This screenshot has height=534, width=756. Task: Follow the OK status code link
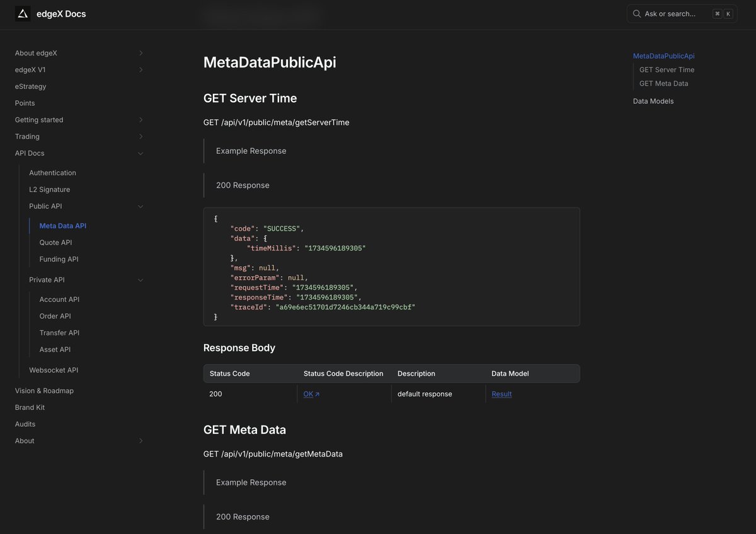pos(308,394)
